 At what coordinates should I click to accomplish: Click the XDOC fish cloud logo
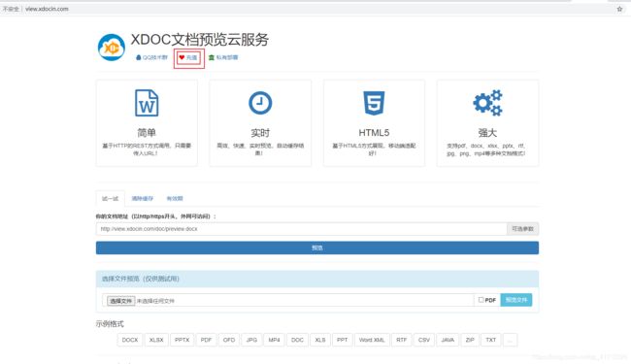(x=112, y=48)
